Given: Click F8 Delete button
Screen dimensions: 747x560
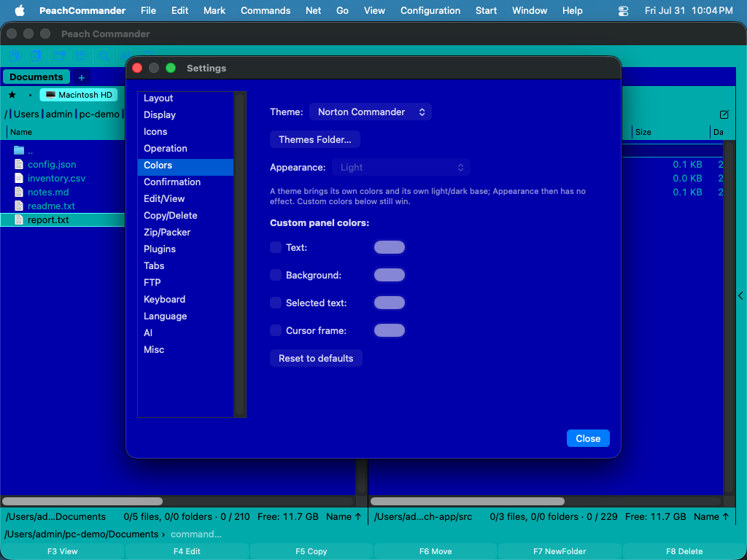Looking at the screenshot, I should [x=684, y=551].
